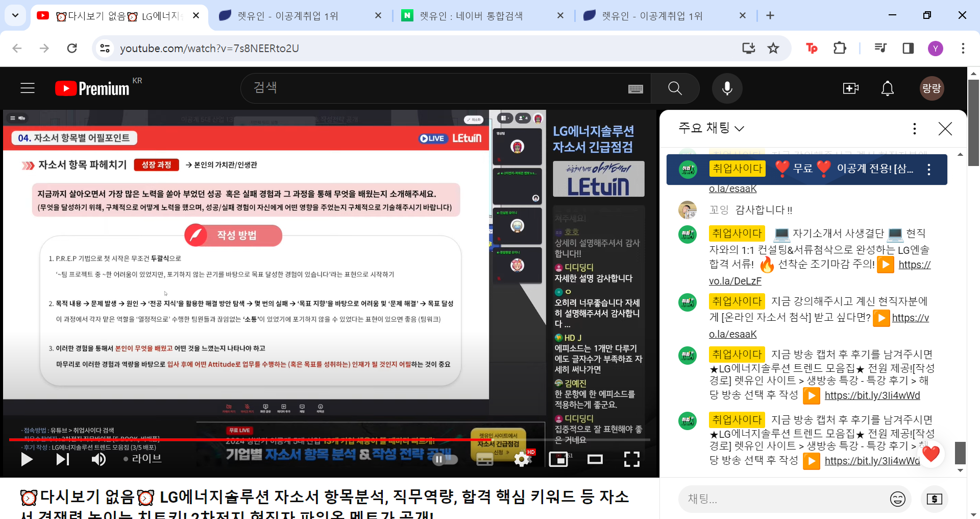Jump to the live broadcast point (라이브)
Screen dimensions: 980x519
pos(143,459)
